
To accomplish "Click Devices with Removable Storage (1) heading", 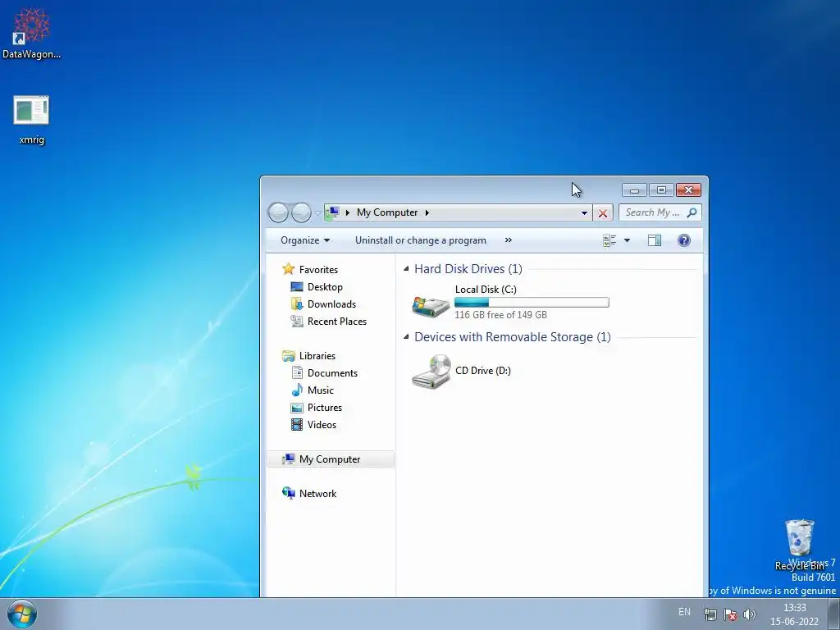I will coord(513,337).
